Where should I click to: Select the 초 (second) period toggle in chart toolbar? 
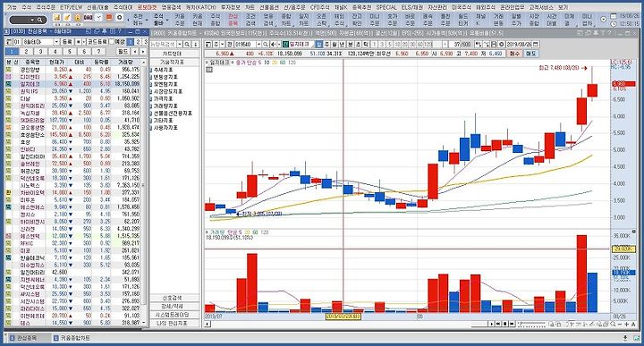[x=359, y=44]
